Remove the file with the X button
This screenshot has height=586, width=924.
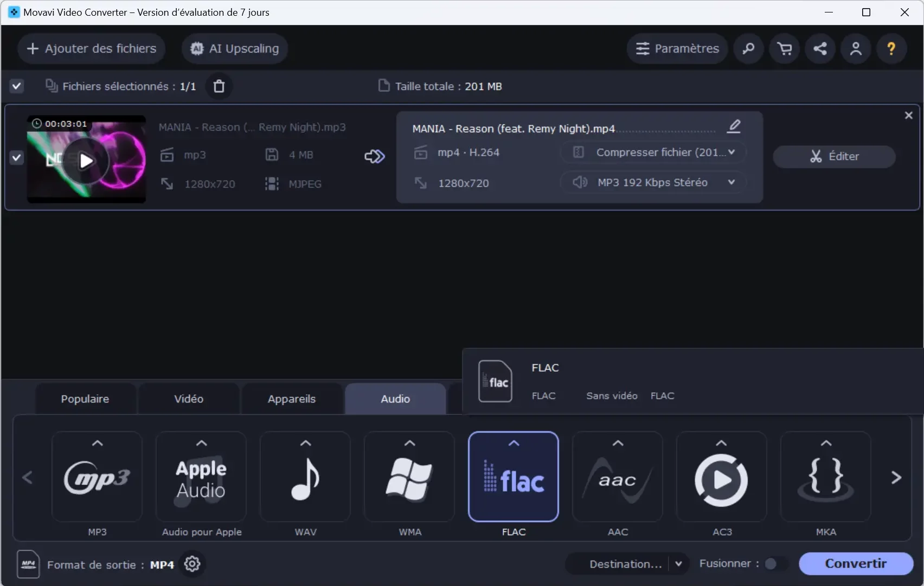point(909,116)
